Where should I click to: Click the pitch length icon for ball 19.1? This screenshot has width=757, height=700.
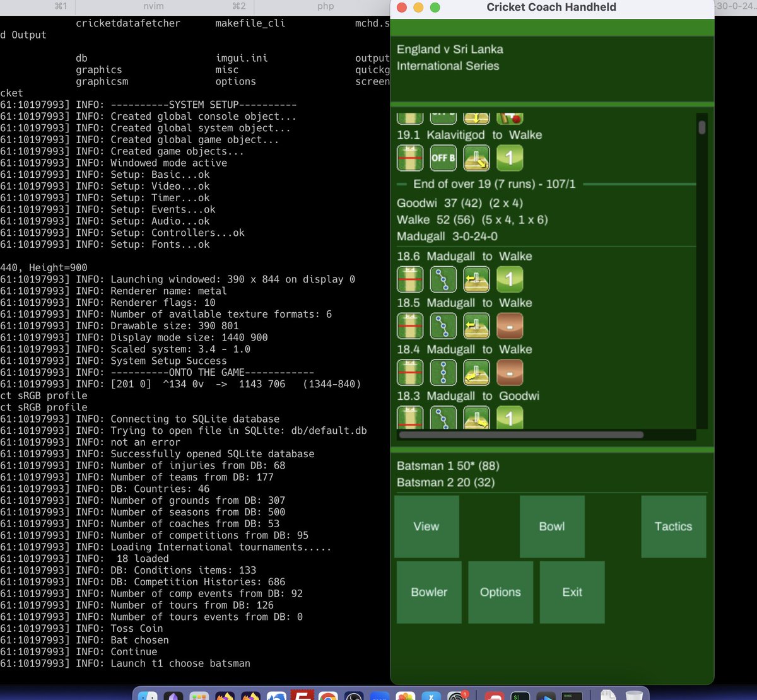[410, 158]
